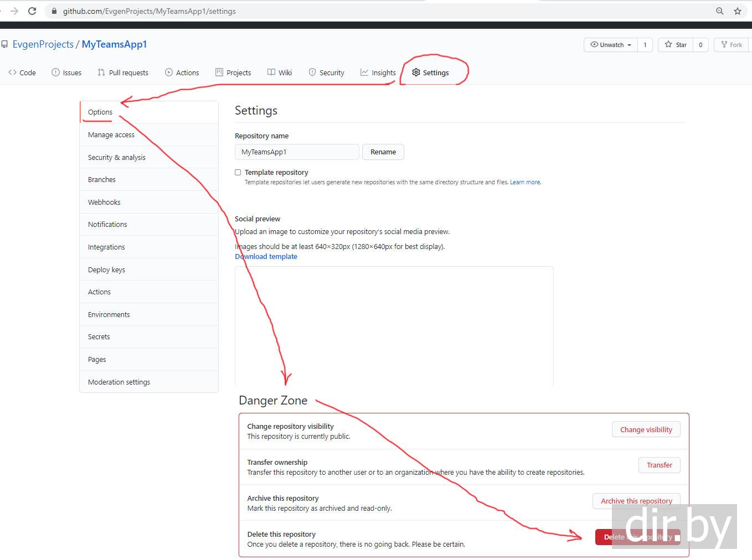Open the Issues tab
This screenshot has height=560, width=752.
66,72
